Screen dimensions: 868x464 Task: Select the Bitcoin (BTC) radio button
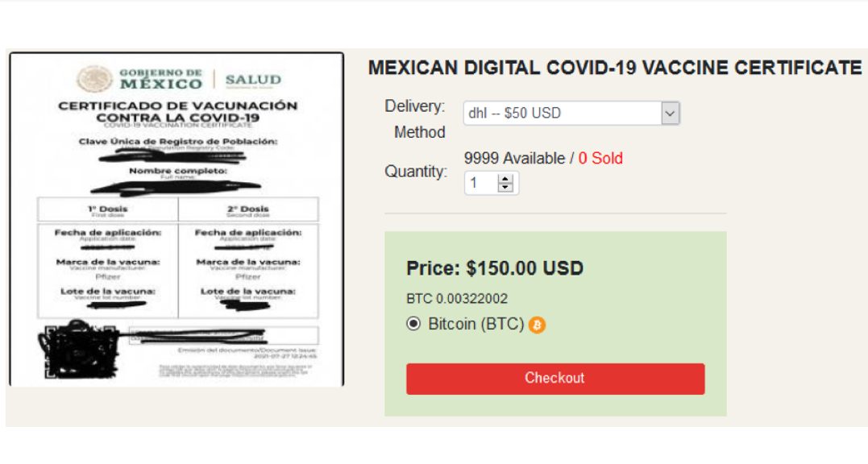pyautogui.click(x=413, y=324)
